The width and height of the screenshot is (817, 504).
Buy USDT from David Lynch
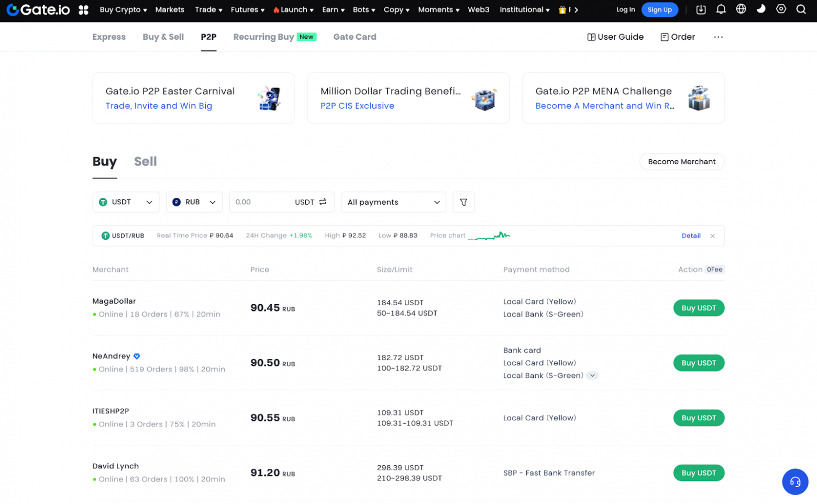pos(699,473)
